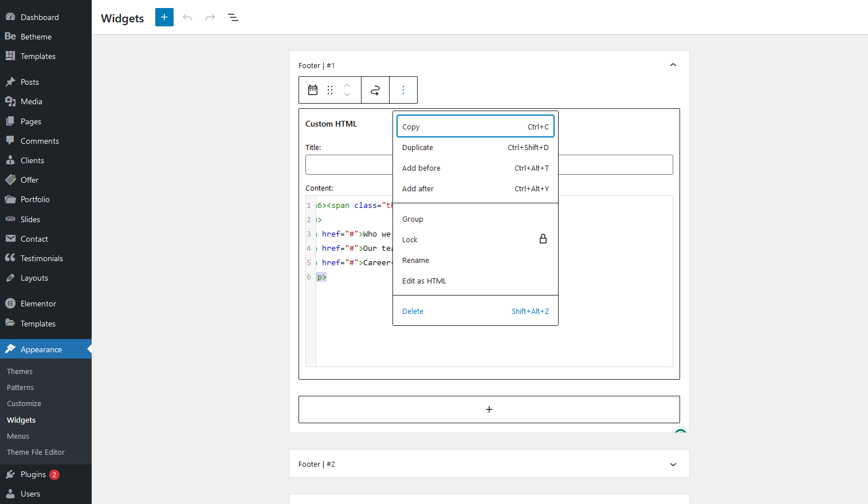Expand the Footer | #2 widget area
868x504 pixels.
tap(673, 464)
